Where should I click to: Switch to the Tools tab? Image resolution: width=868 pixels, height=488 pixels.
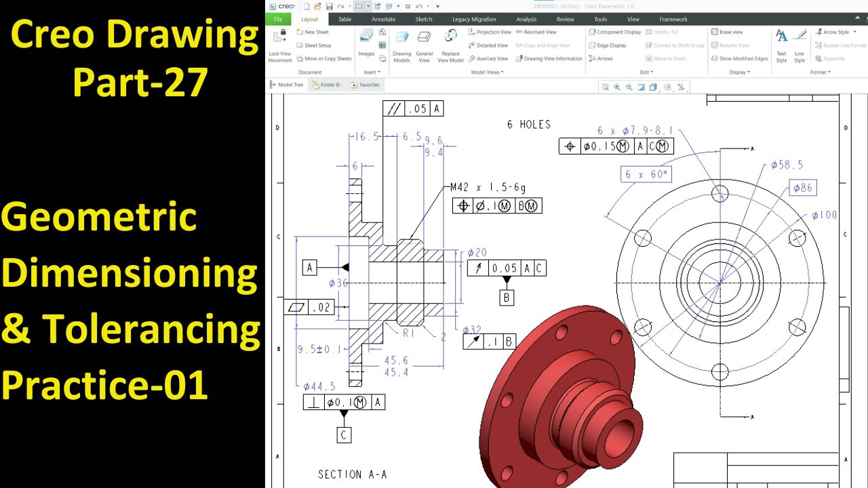point(600,19)
